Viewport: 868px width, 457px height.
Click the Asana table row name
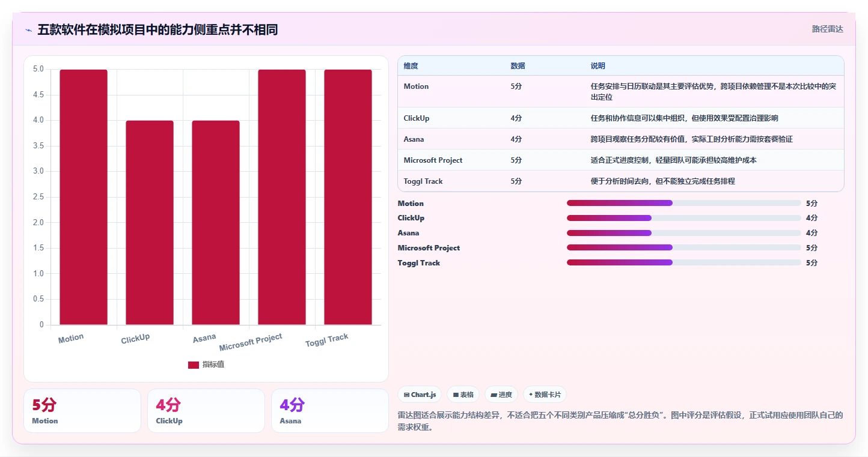[x=414, y=139]
